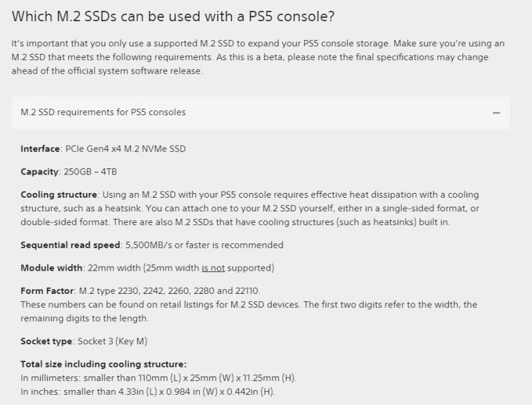
Task: Click the bold "Module width" label
Action: pos(51,268)
